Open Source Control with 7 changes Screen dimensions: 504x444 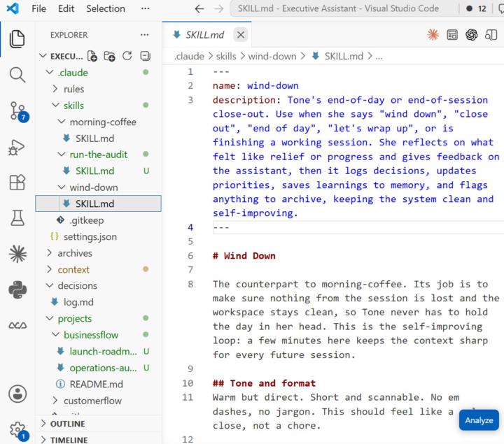18,112
